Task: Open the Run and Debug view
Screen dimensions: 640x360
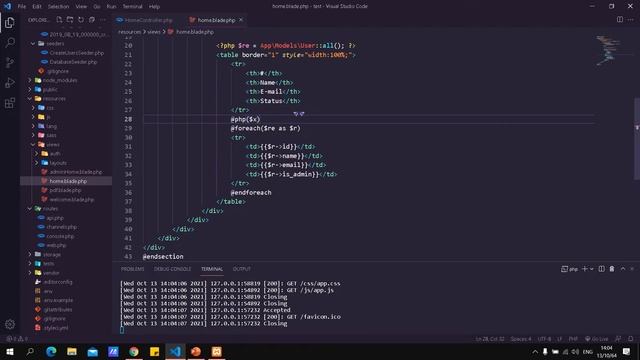Action: (x=10, y=82)
